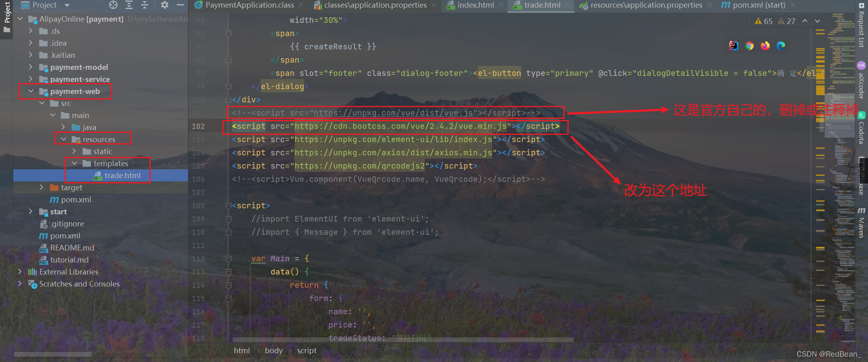Expand the target folder

point(42,187)
